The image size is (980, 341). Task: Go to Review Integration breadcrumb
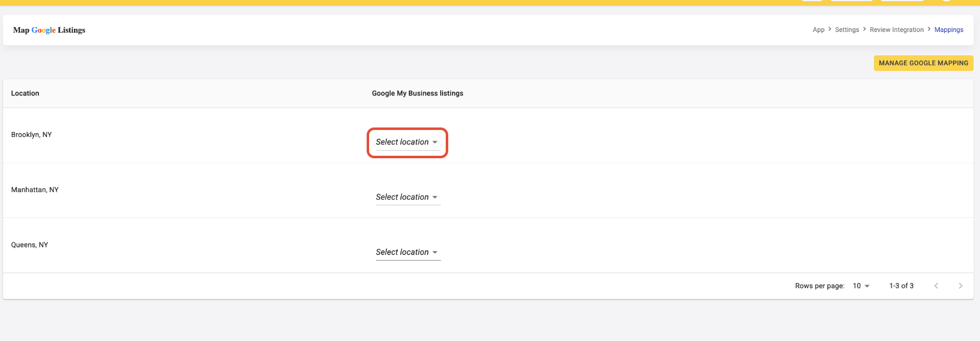click(x=897, y=30)
